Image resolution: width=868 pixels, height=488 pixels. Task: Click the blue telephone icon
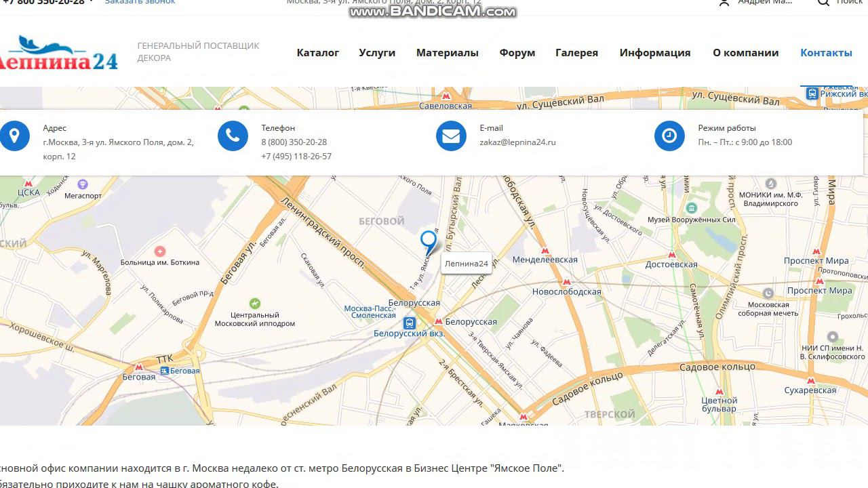click(233, 136)
